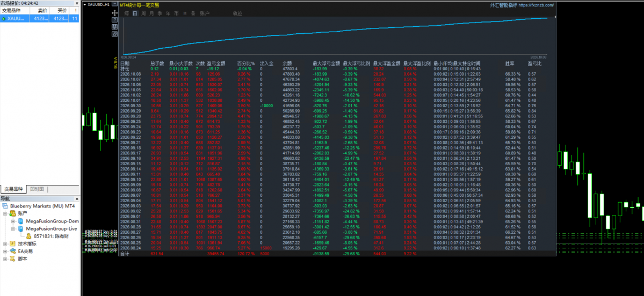Click the XAUUSD.,H1 chart title
Viewport: 644px width, 296px height.
(99, 4)
